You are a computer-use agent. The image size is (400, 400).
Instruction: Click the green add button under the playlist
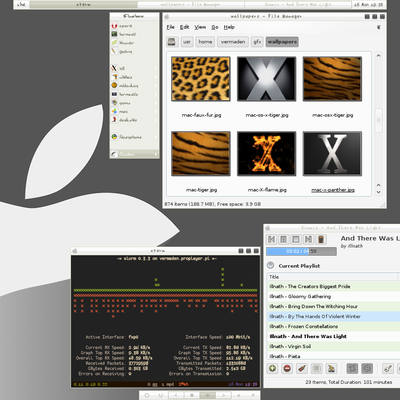[x=272, y=368]
